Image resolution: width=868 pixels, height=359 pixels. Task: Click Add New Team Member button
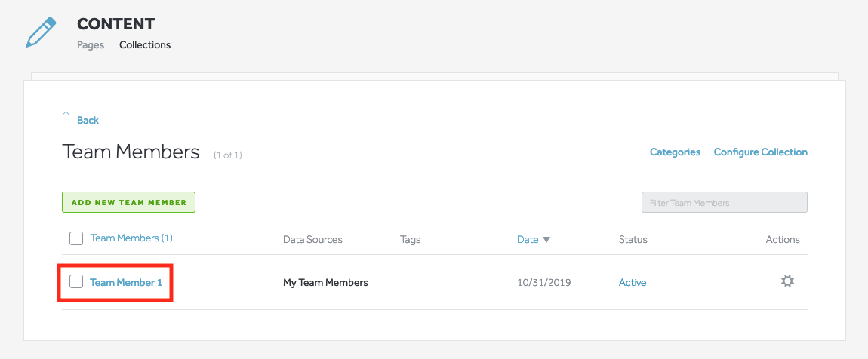128,202
